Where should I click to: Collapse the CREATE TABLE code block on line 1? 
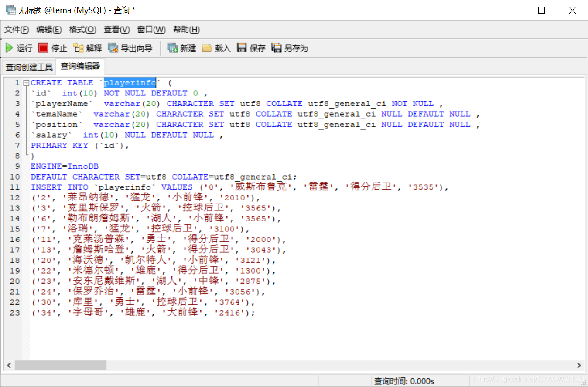point(26,83)
